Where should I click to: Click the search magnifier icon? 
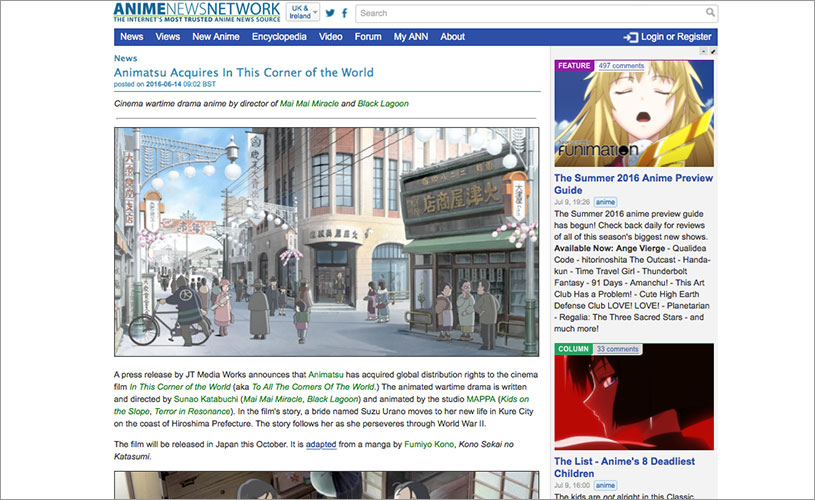coord(710,13)
